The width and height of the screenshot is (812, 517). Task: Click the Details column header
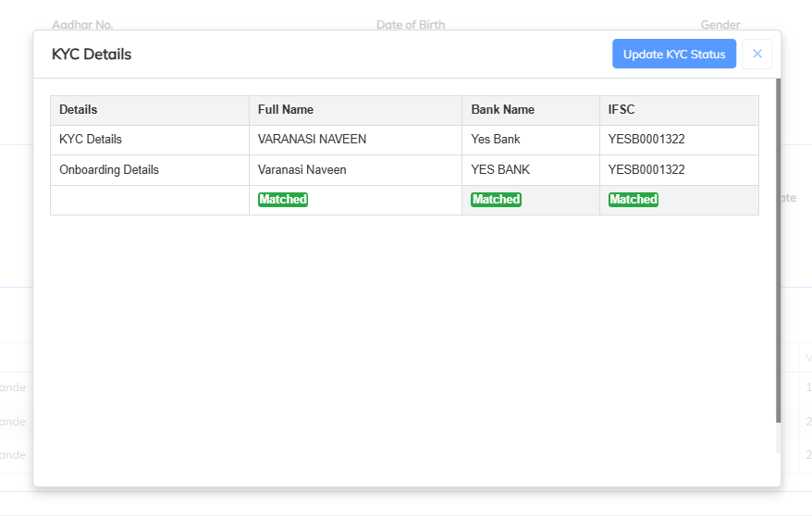pyautogui.click(x=79, y=109)
